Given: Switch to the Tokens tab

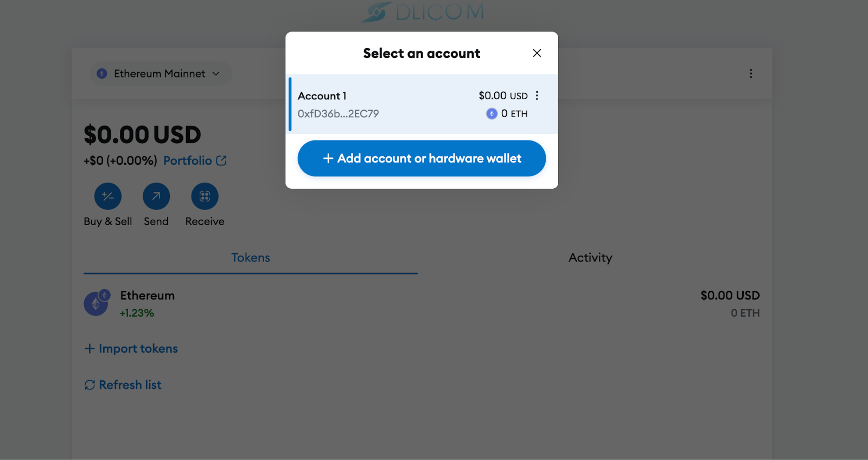Looking at the screenshot, I should tap(251, 258).
